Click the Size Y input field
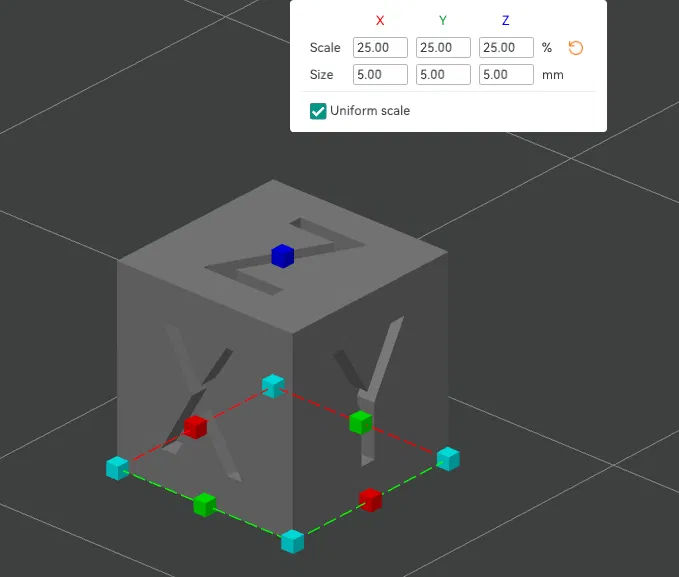This screenshot has width=679, height=577. (x=443, y=75)
